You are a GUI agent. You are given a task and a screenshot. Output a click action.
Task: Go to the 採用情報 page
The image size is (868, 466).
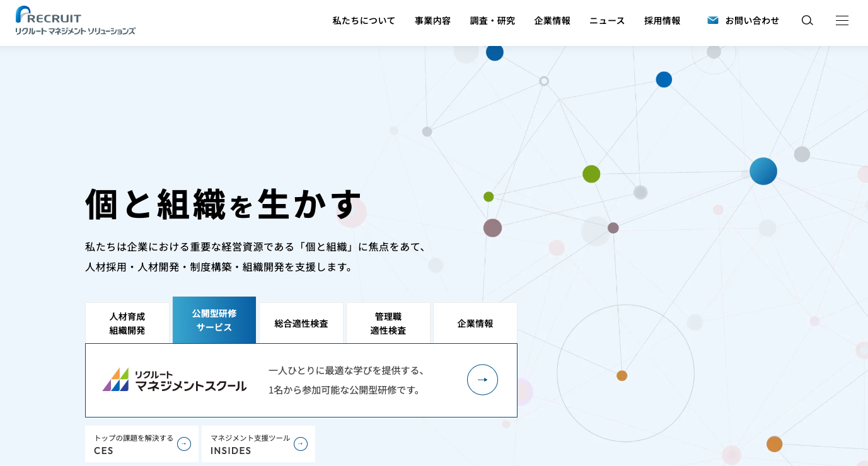click(662, 20)
